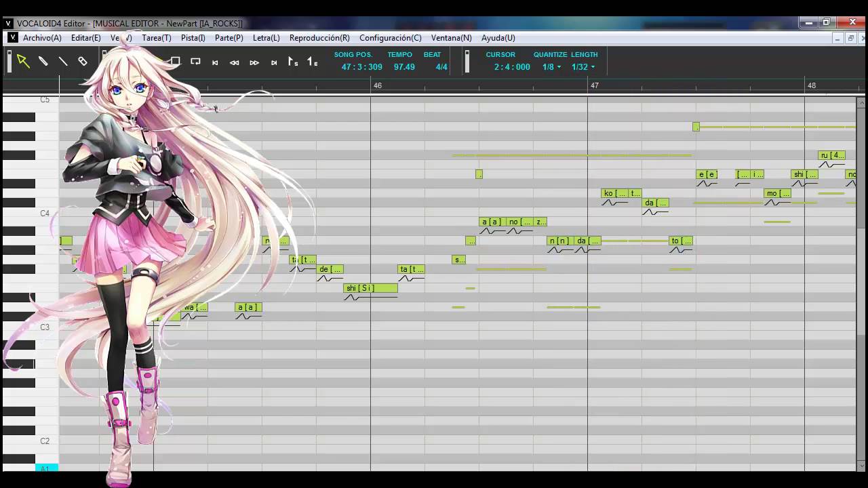868x488 pixels.
Task: Select the "no [..." note
Action: point(519,222)
